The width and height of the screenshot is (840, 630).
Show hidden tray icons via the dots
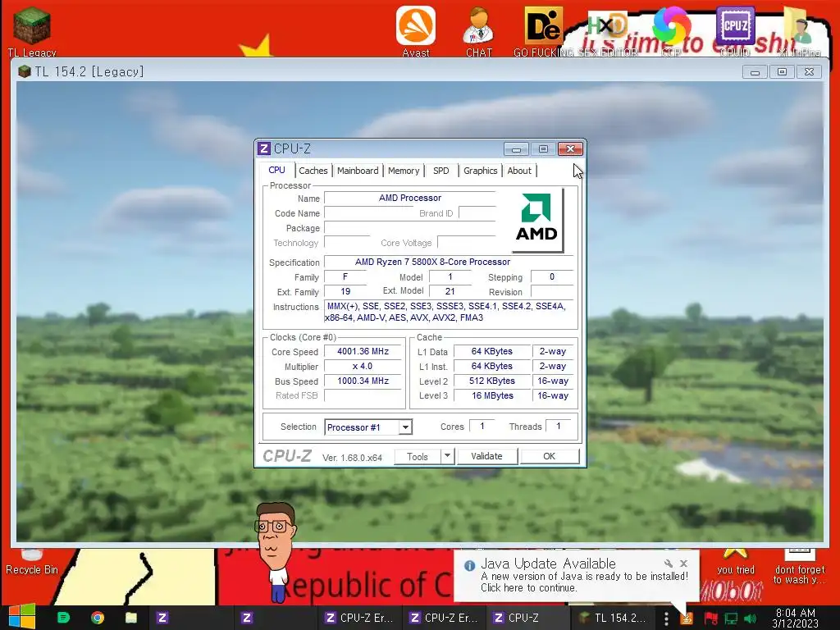(x=666, y=619)
